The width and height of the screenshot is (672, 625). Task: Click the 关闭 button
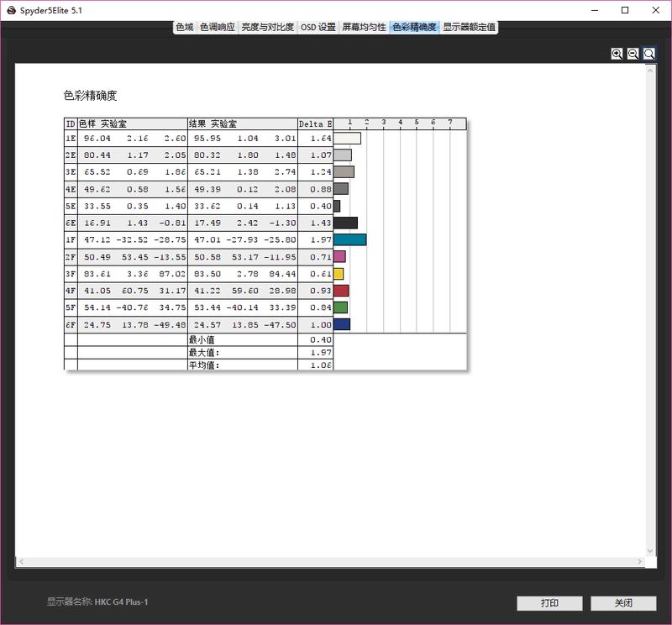pyautogui.click(x=623, y=603)
